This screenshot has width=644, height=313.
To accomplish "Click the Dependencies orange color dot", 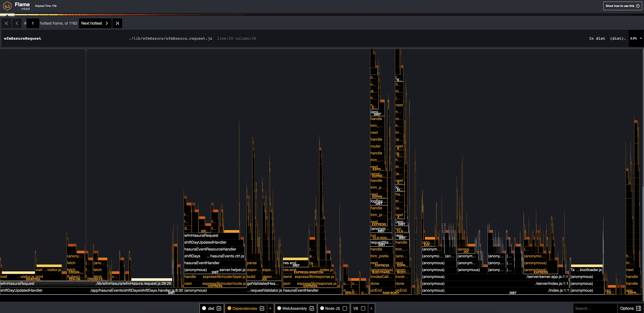I will [229, 308].
